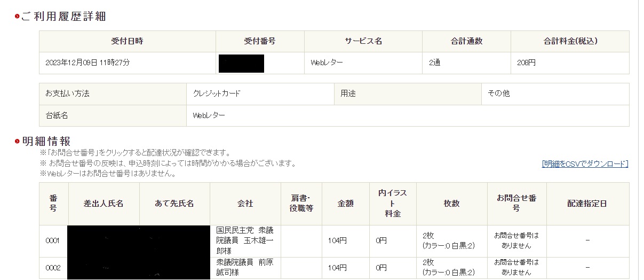Select row number 0001
The width and height of the screenshot is (644, 280).
(x=53, y=241)
